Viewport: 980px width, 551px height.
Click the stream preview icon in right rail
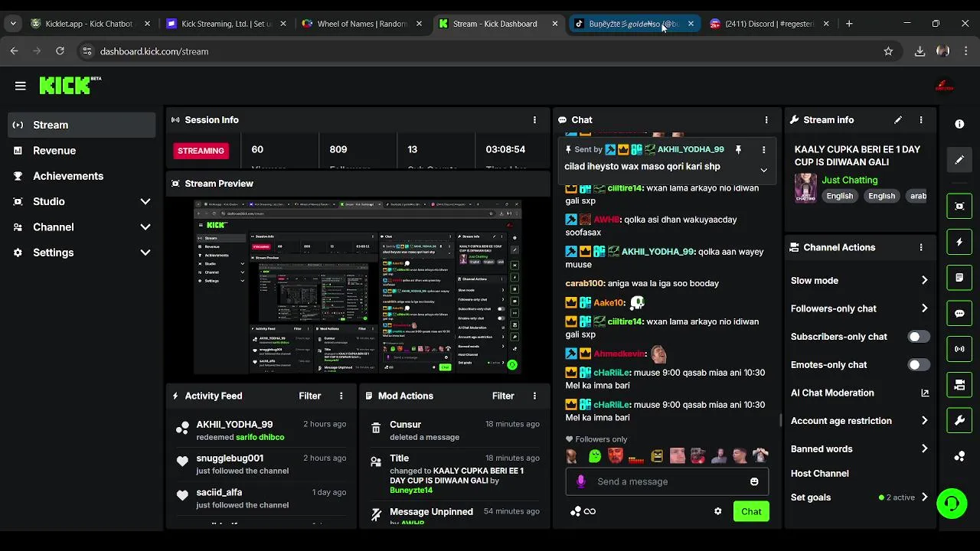[959, 206]
